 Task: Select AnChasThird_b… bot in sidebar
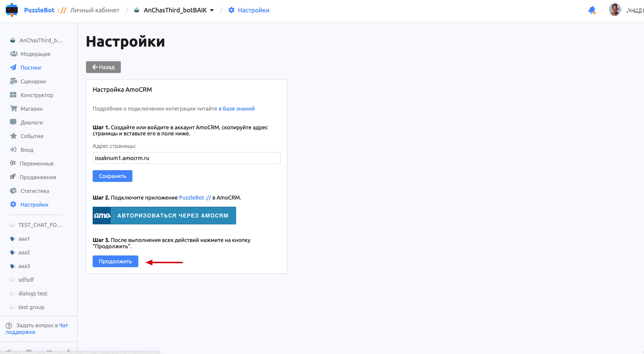click(41, 40)
